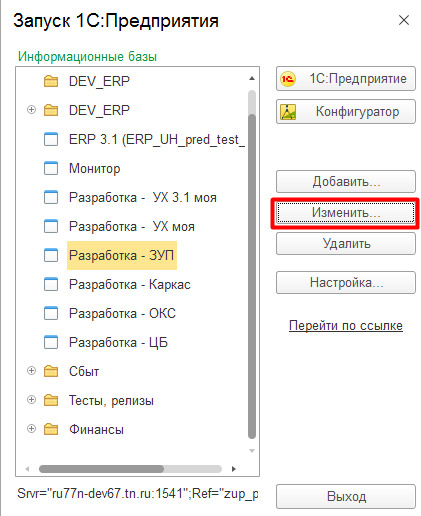Select Разработка - ЗУП infobase entry
This screenshot has width=421, height=516.
(x=122, y=256)
